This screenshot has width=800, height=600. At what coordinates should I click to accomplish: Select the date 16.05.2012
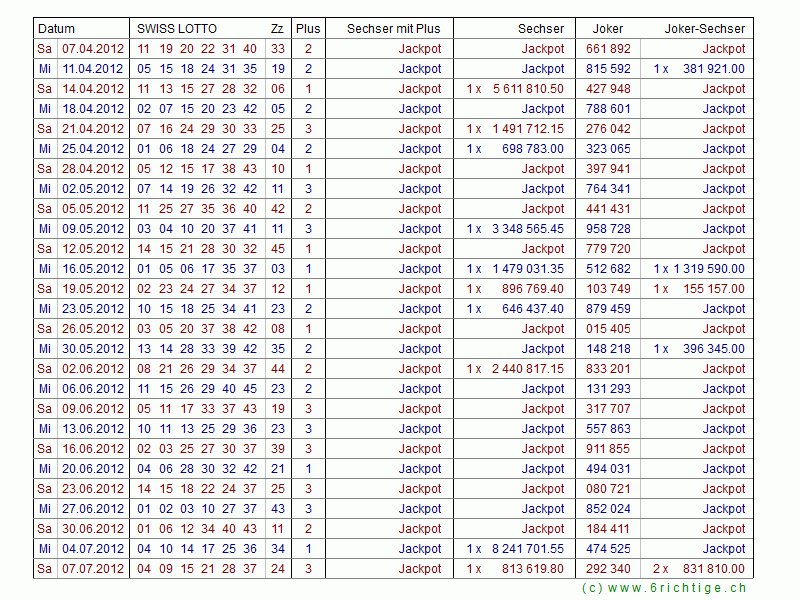coord(93,269)
